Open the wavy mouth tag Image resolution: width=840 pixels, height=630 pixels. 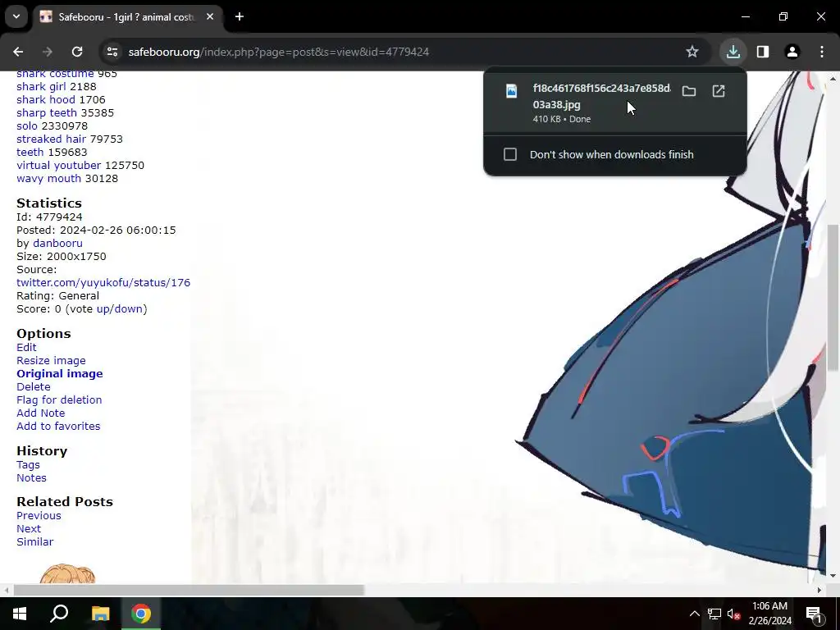tap(48, 178)
